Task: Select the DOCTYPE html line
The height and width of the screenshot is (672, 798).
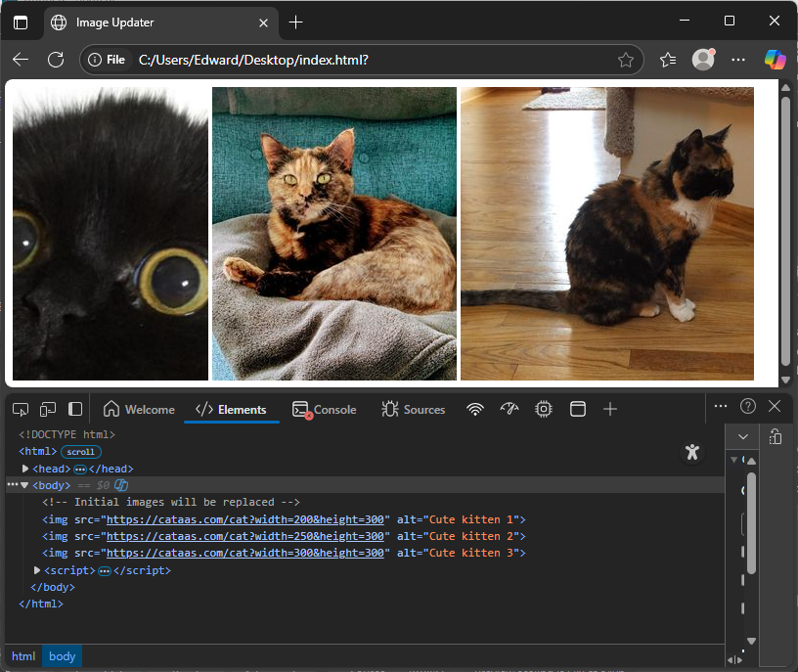Action: 66,434
